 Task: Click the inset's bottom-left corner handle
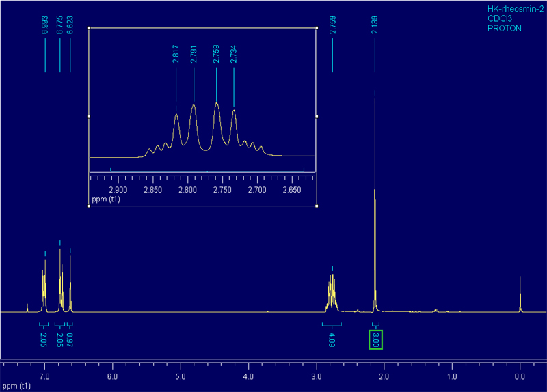[x=89, y=206]
